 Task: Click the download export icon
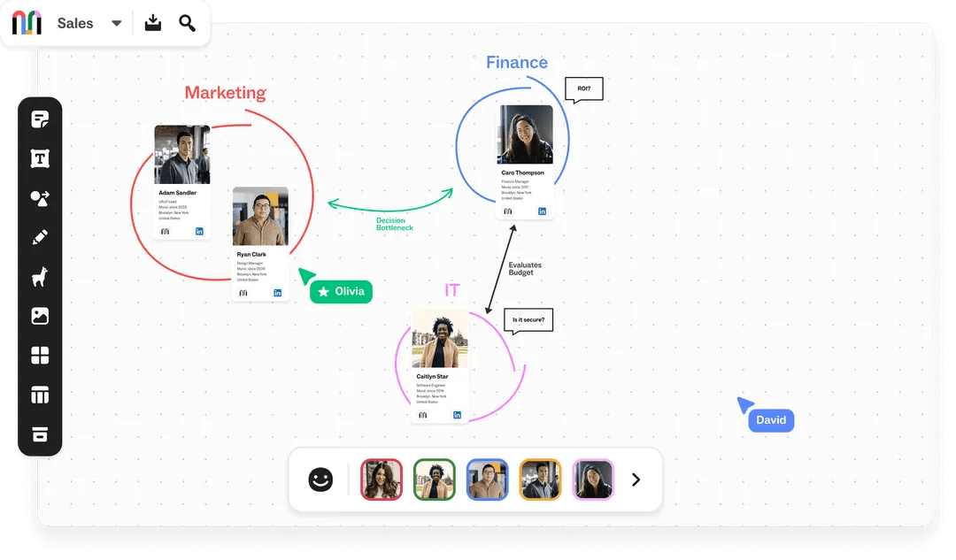coord(153,23)
